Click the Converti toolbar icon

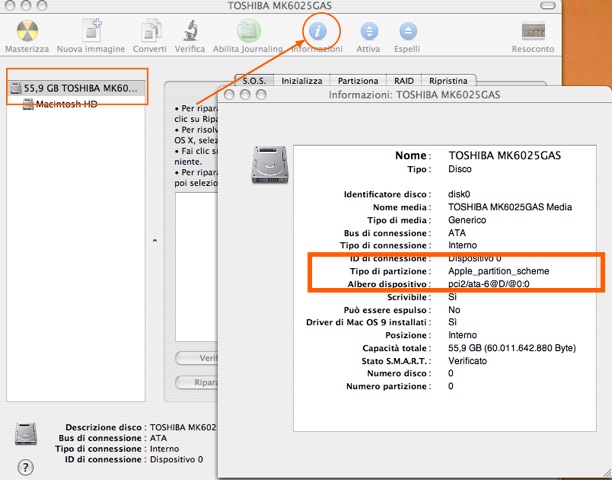151,30
